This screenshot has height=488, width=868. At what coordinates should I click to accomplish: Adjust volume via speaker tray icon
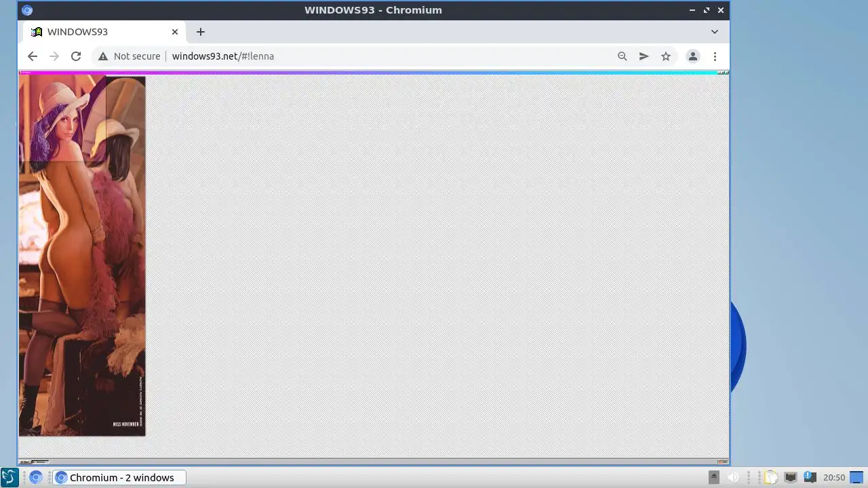tap(733, 477)
